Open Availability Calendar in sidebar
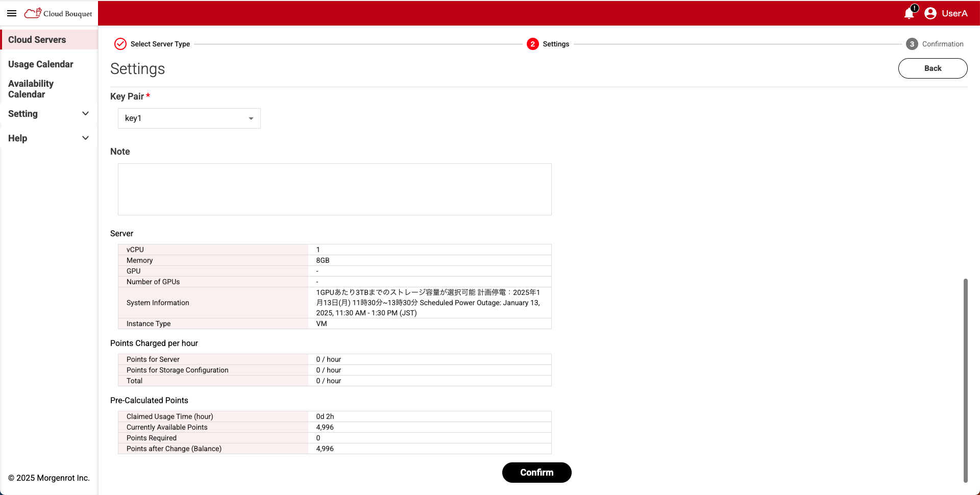The height and width of the screenshot is (495, 980). (31, 89)
